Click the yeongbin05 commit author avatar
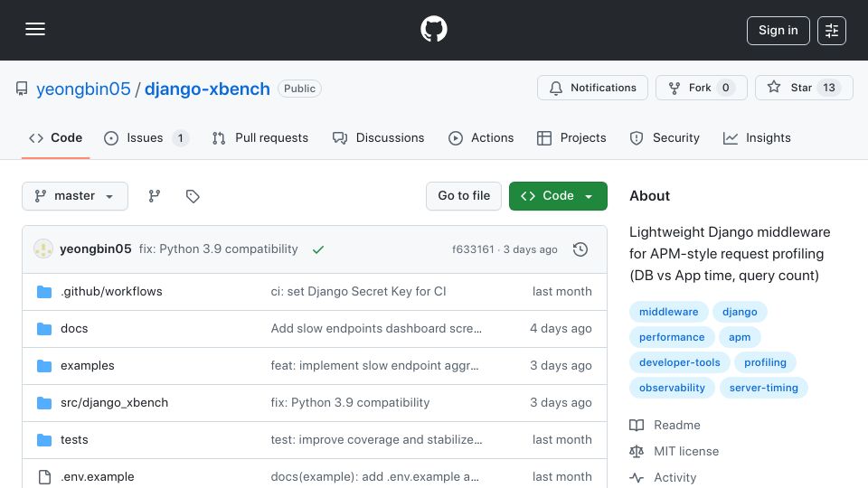 [x=43, y=249]
